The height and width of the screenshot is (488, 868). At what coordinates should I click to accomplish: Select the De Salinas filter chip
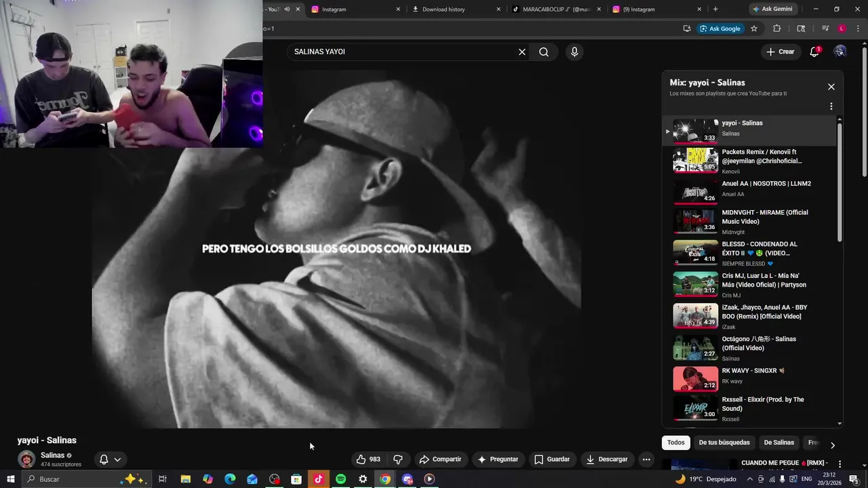pyautogui.click(x=779, y=443)
